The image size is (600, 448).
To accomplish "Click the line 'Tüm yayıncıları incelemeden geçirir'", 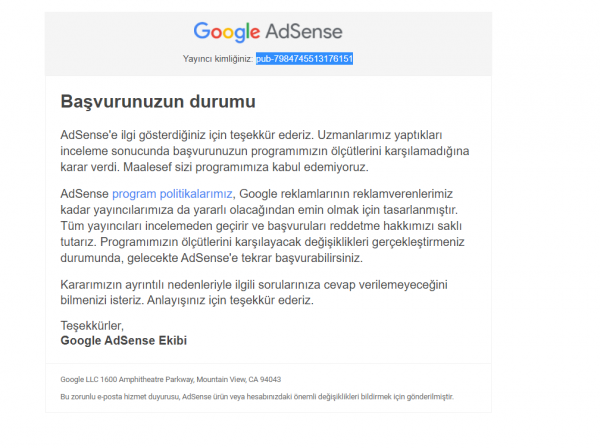I will [261, 226].
